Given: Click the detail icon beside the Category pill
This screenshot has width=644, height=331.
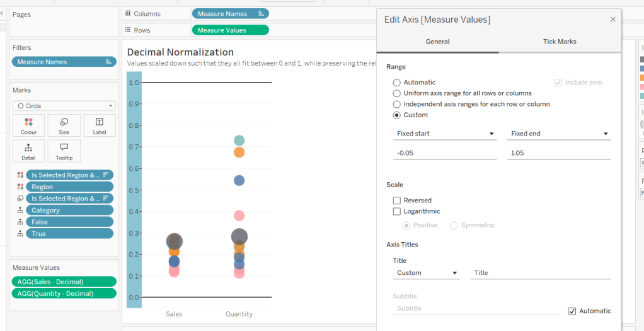Looking at the screenshot, I should [x=20, y=211].
